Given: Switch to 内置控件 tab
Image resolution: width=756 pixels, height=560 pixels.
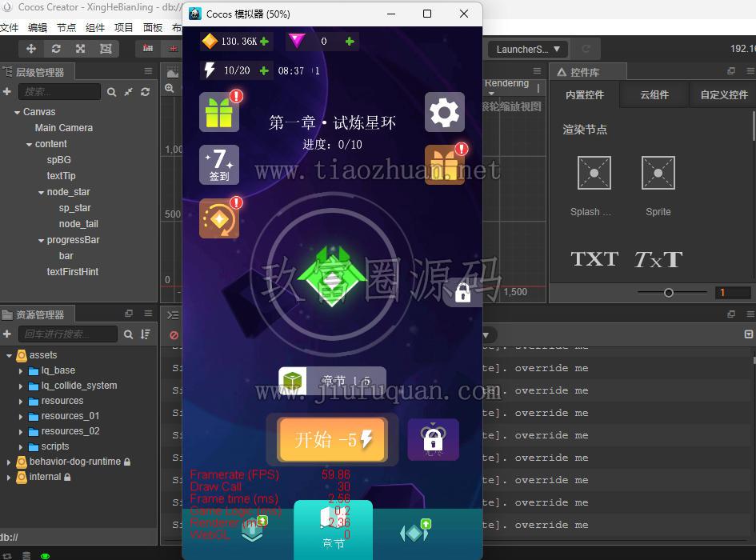Looking at the screenshot, I should pos(584,94).
